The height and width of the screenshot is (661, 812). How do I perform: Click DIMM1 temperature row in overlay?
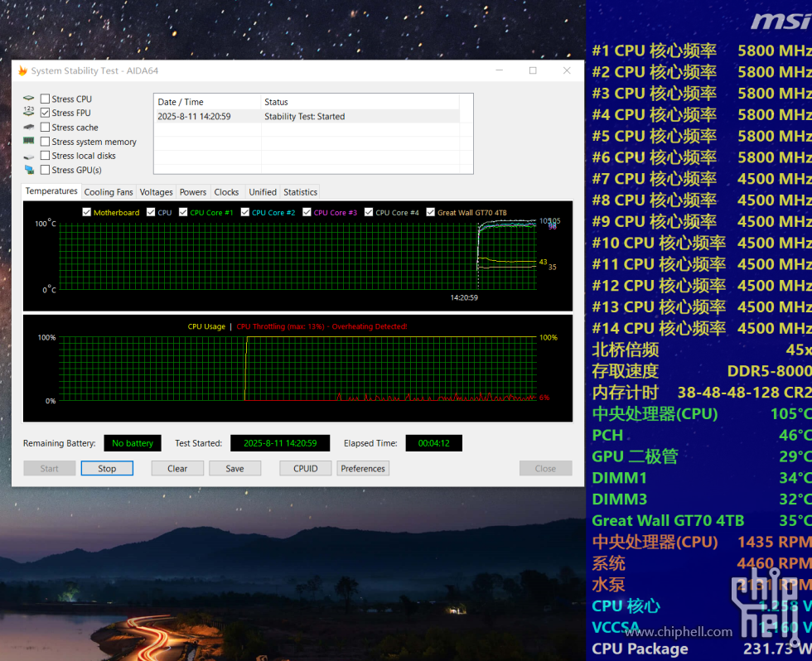point(702,478)
